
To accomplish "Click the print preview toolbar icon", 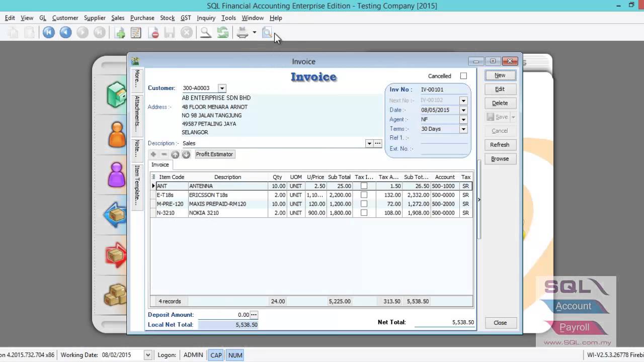I will pyautogui.click(x=267, y=33).
